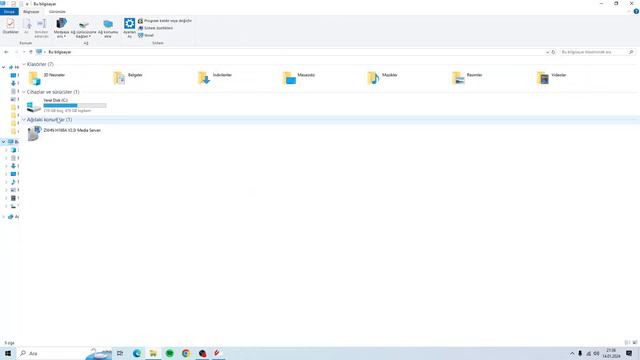The image size is (640, 360).
Task: Select the 3D Nesneler folder
Action: click(47, 78)
